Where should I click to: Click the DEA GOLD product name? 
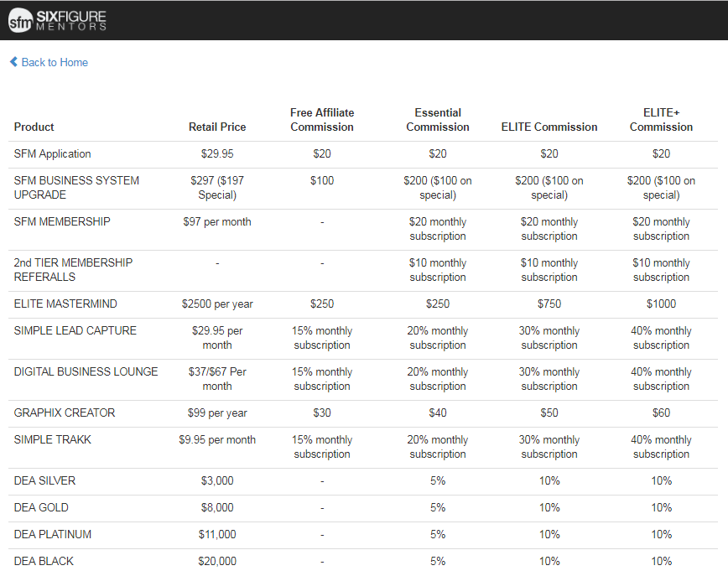pyautogui.click(x=41, y=507)
